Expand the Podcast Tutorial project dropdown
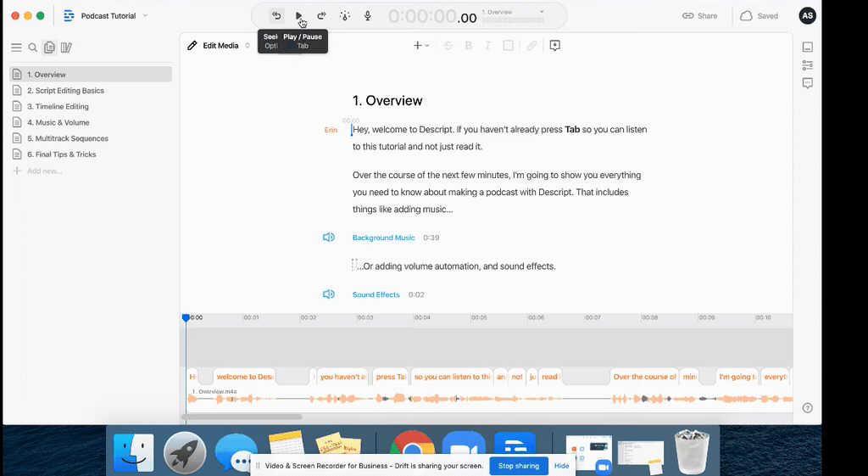Screen dimensions: 868x476 146,15
